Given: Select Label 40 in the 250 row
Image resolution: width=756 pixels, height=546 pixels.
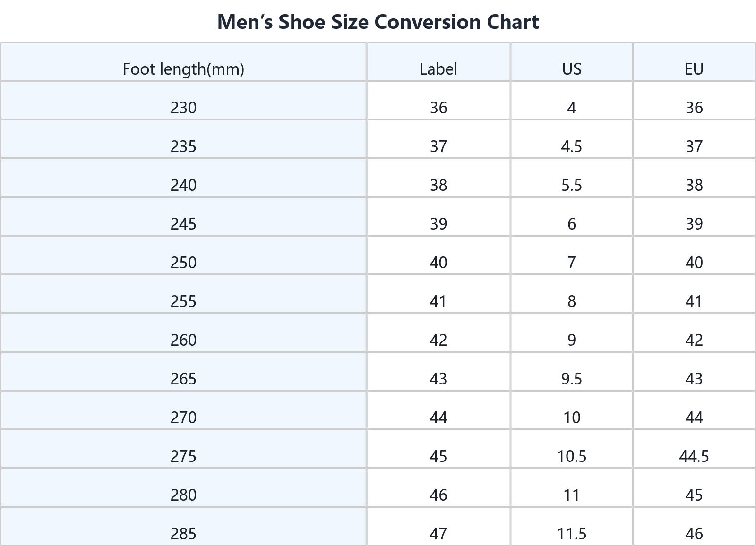Looking at the screenshot, I should coord(438,263).
